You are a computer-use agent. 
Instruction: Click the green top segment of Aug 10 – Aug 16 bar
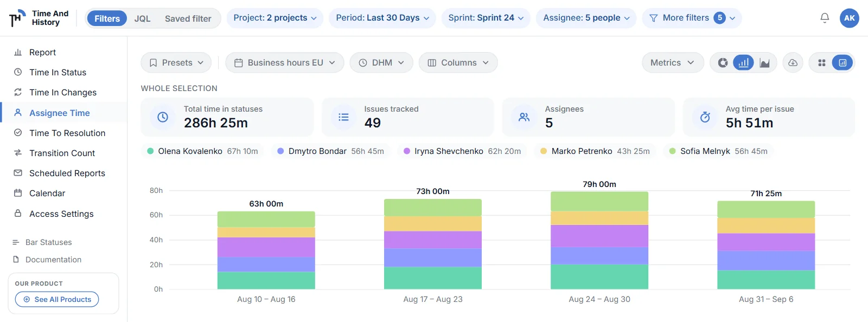point(266,219)
